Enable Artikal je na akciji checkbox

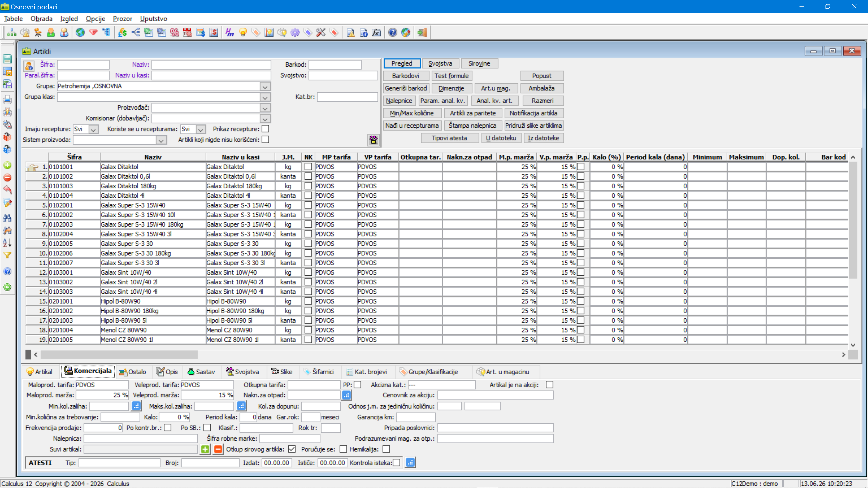[x=550, y=385]
